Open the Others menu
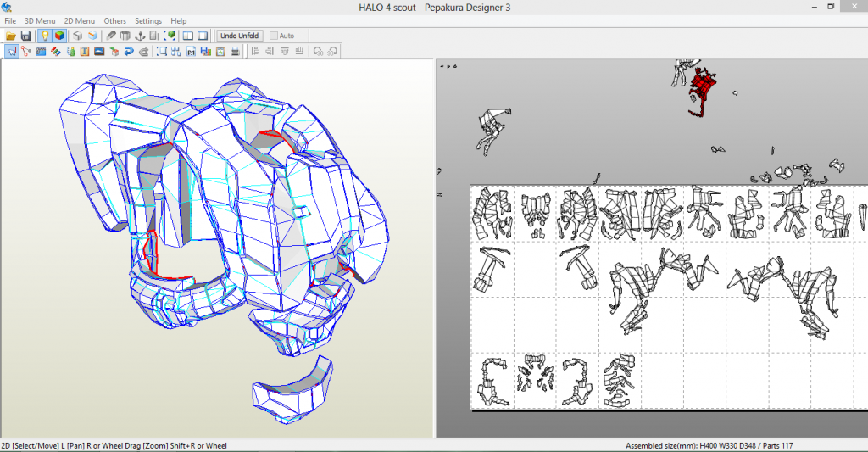This screenshot has width=868, height=452. [x=114, y=20]
